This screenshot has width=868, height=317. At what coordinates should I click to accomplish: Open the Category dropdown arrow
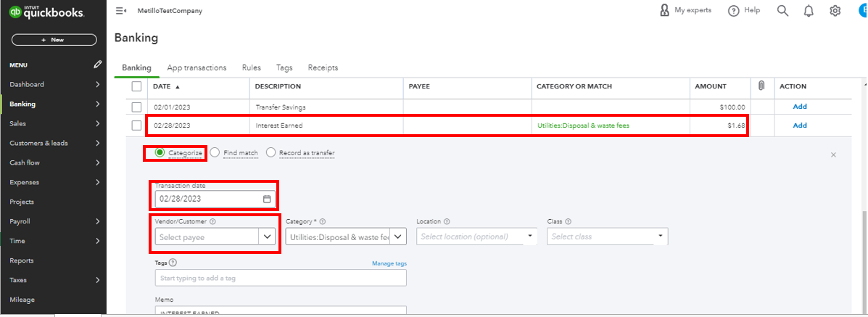pyautogui.click(x=400, y=236)
